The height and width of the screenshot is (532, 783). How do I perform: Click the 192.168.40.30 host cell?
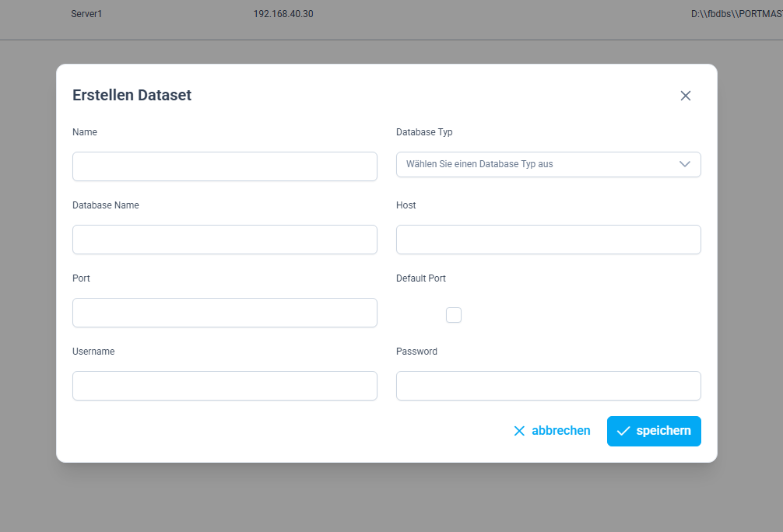click(283, 14)
